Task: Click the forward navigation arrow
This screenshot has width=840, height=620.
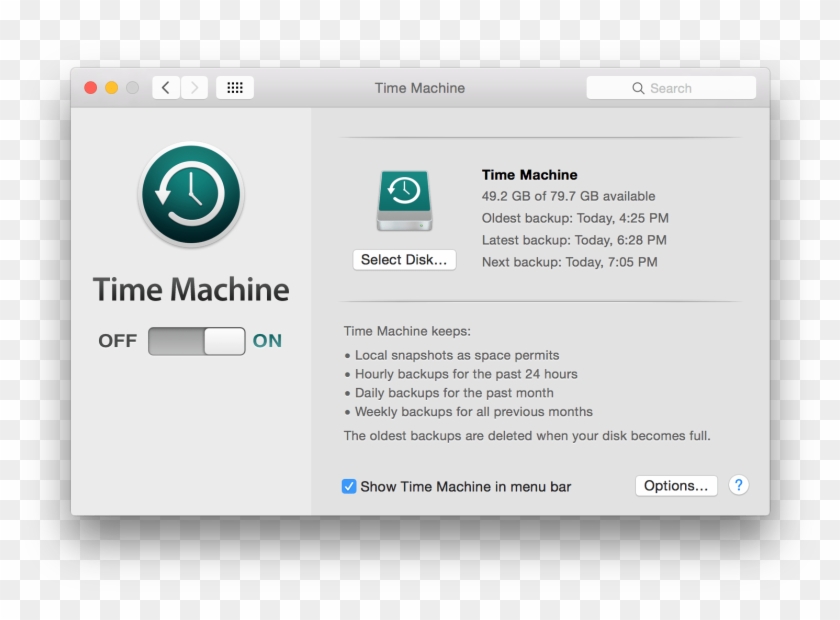Action: pyautogui.click(x=195, y=87)
